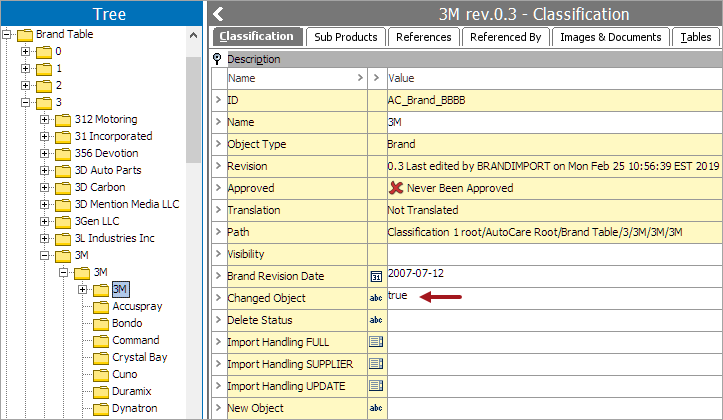Open the Images & Documents tab
Screen dimensions: 723x420
tap(610, 37)
